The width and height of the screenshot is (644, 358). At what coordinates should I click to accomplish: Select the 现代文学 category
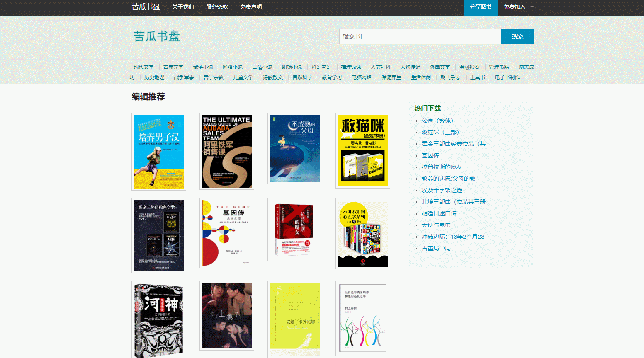143,67
